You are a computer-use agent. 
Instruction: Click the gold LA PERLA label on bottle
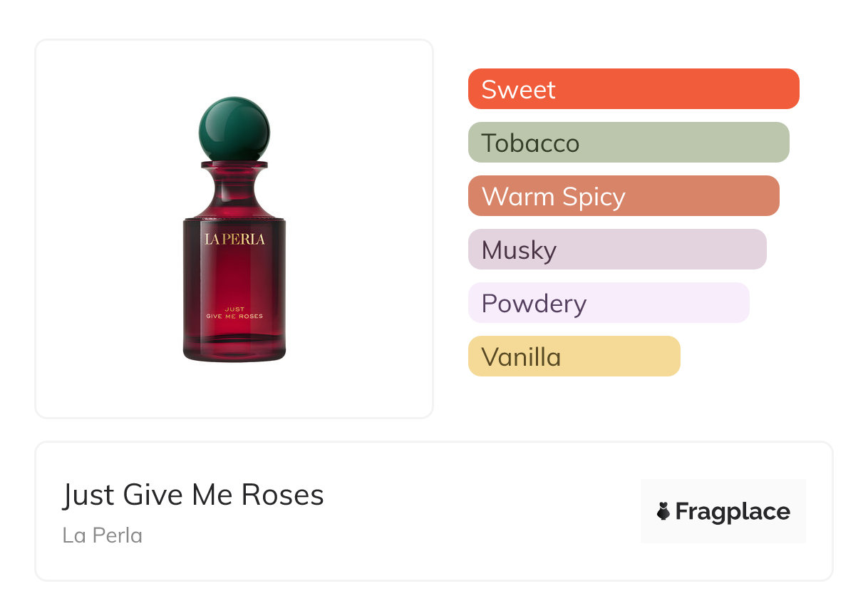pos(234,239)
